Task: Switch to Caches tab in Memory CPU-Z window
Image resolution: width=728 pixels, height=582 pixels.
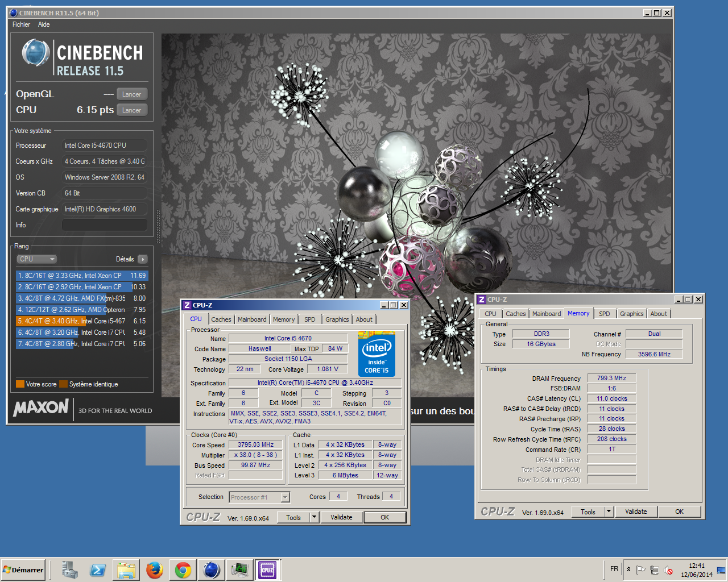Action: (516, 314)
